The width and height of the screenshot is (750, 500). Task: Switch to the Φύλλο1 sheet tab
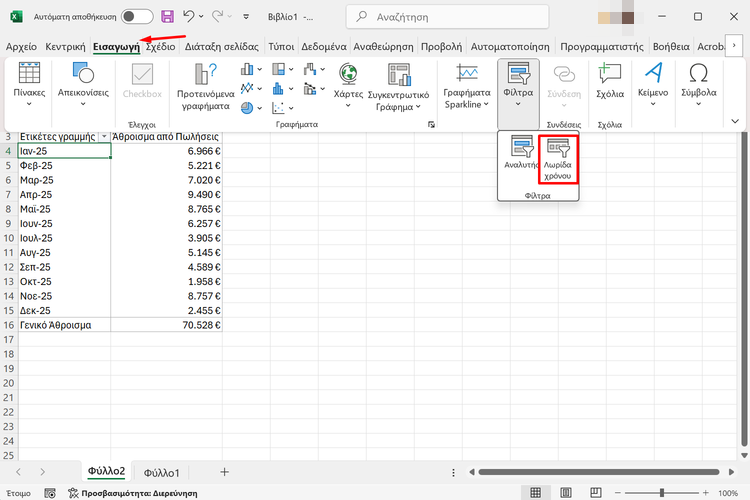coord(162,473)
